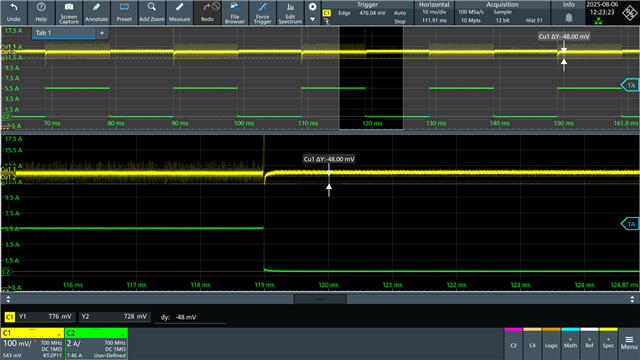Click the 10 ms/div time scale
Screen dimensions: 640x360
pyautogui.click(x=434, y=12)
